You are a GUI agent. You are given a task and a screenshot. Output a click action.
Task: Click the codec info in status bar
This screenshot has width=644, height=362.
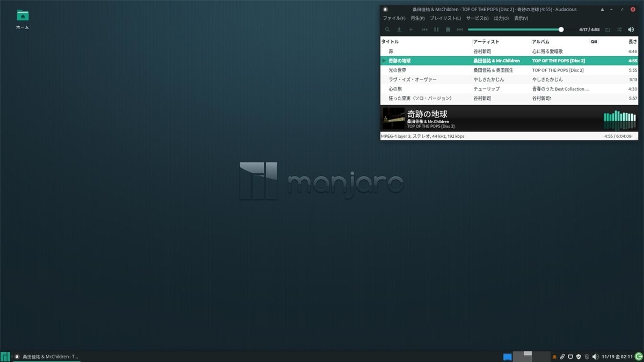pyautogui.click(x=422, y=136)
